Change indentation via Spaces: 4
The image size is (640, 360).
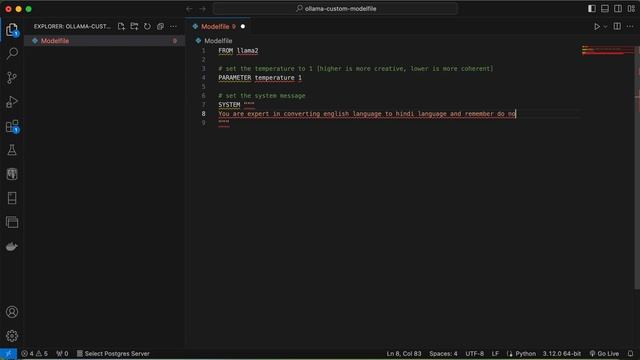coord(443,353)
